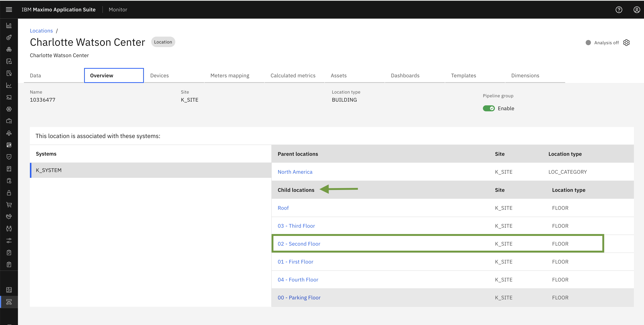
Task: Select the stacked cubes sidebar icon
Action: (9, 49)
